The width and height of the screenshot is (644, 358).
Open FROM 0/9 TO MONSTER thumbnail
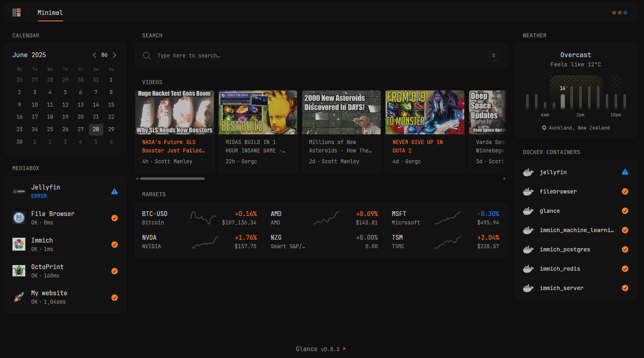click(x=425, y=112)
